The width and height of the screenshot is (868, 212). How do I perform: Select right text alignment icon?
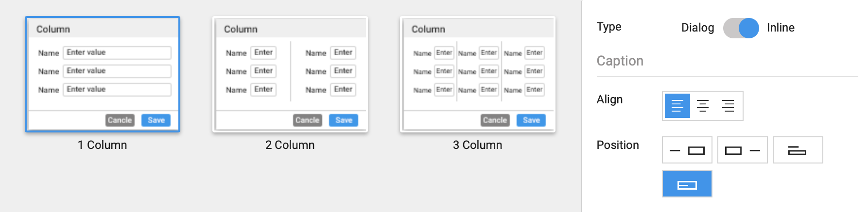728,106
